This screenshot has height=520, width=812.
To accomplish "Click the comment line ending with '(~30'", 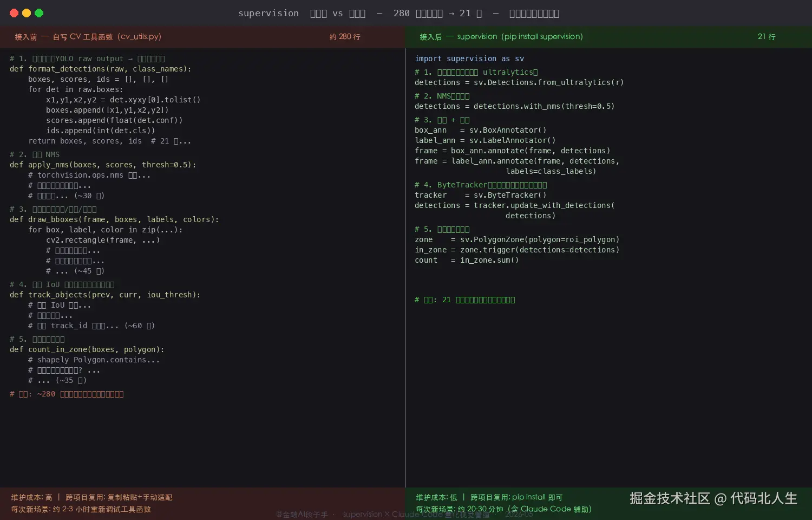I will pos(66,196).
